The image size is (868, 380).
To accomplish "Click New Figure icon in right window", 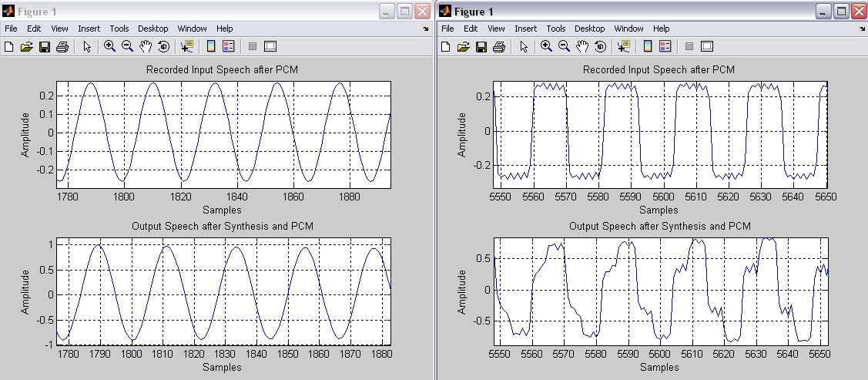I will (x=446, y=46).
